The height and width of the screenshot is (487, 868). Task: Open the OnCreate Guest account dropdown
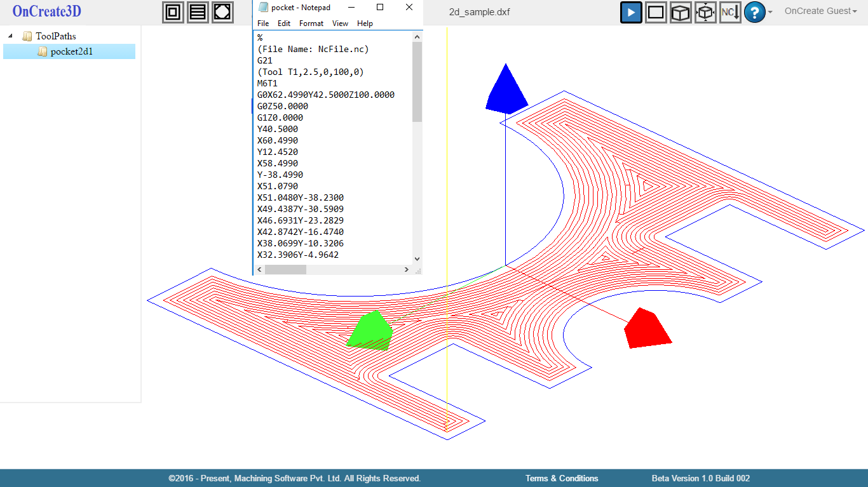click(x=820, y=11)
